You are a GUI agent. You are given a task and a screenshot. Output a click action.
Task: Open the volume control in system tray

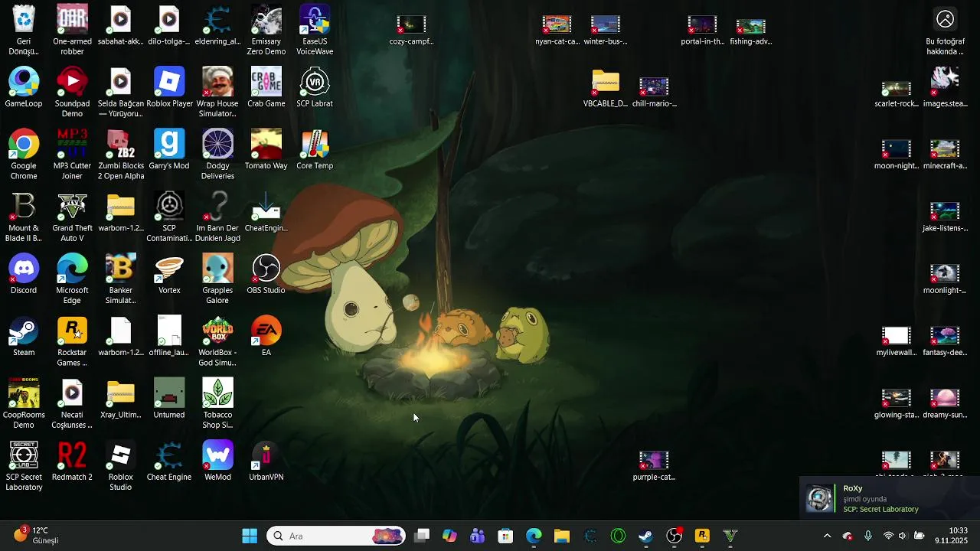tap(903, 536)
